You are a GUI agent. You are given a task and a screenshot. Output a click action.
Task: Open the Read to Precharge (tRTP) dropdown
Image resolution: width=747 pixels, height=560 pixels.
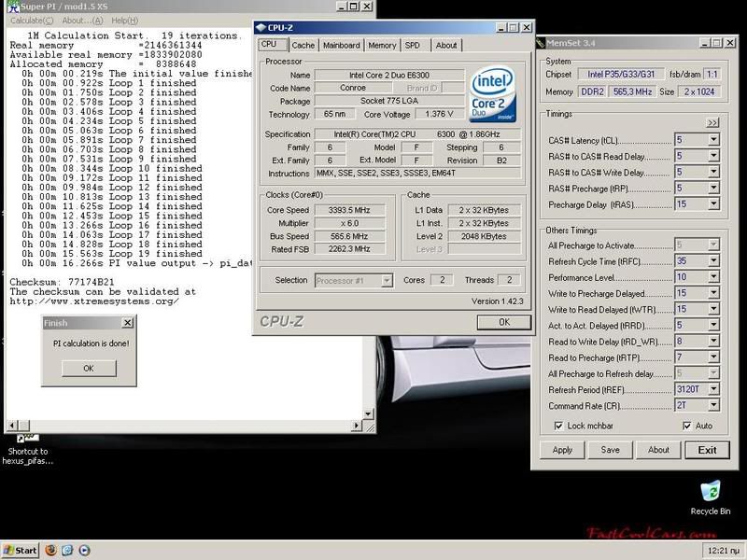[x=713, y=357]
